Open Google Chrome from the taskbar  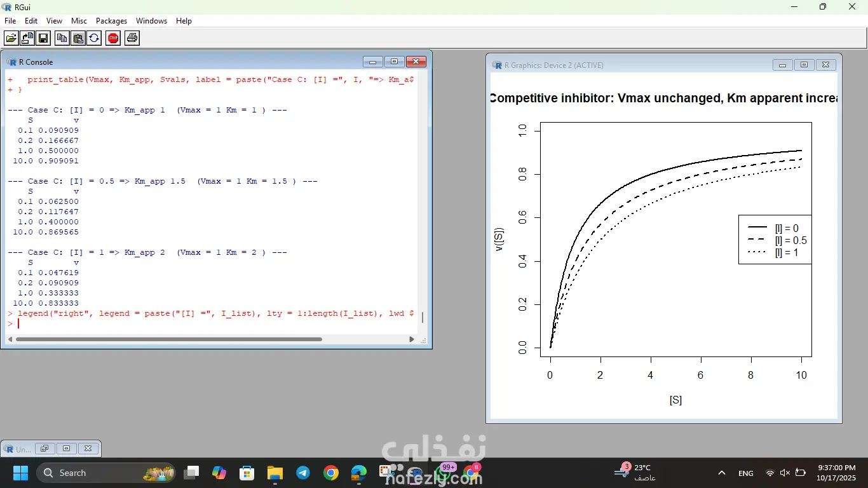coord(330,473)
